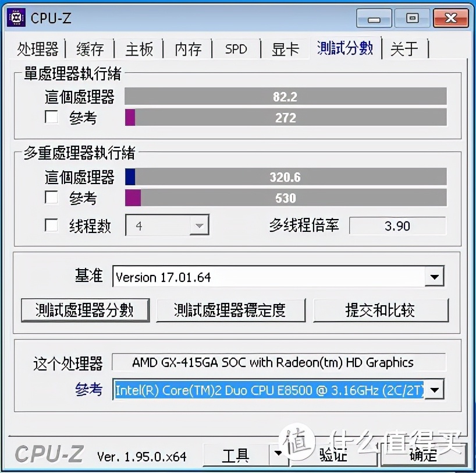The image size is (476, 473).
Task: Open the 缓存 tab
Action: click(90, 49)
